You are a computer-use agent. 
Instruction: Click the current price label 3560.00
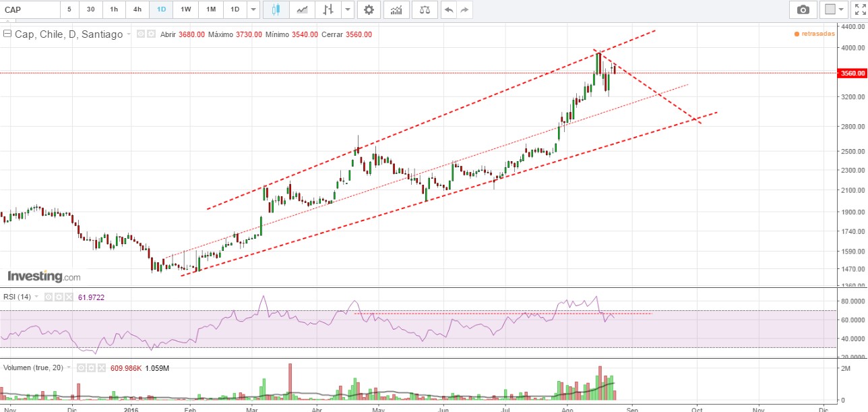tap(851, 73)
